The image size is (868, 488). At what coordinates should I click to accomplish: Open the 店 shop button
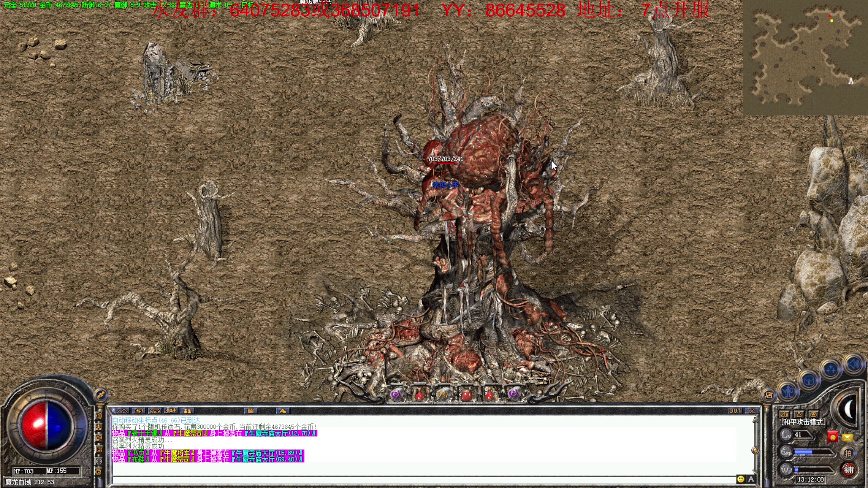(x=769, y=395)
